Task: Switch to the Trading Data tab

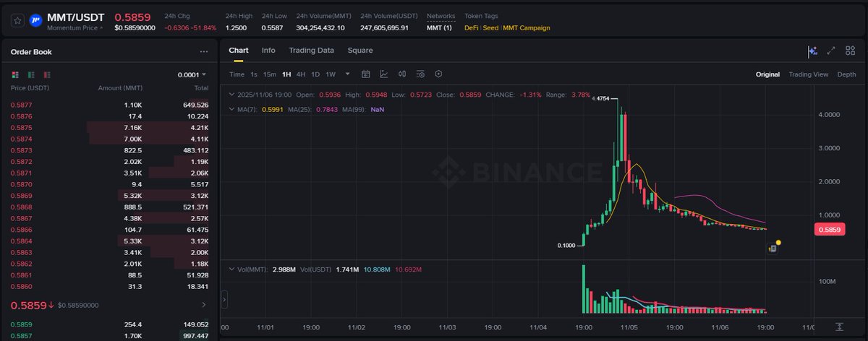Action: coord(311,51)
